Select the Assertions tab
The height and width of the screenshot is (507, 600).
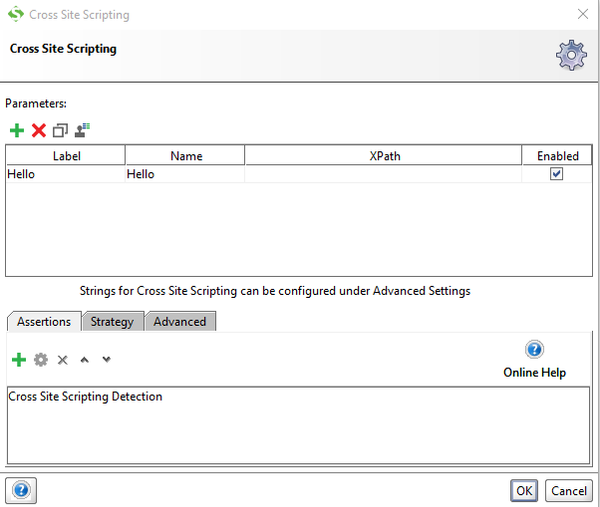point(44,322)
